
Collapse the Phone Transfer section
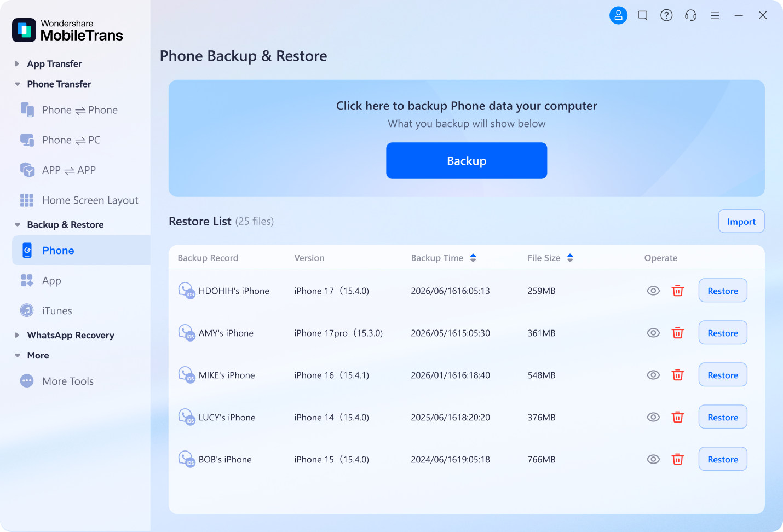[x=17, y=84]
